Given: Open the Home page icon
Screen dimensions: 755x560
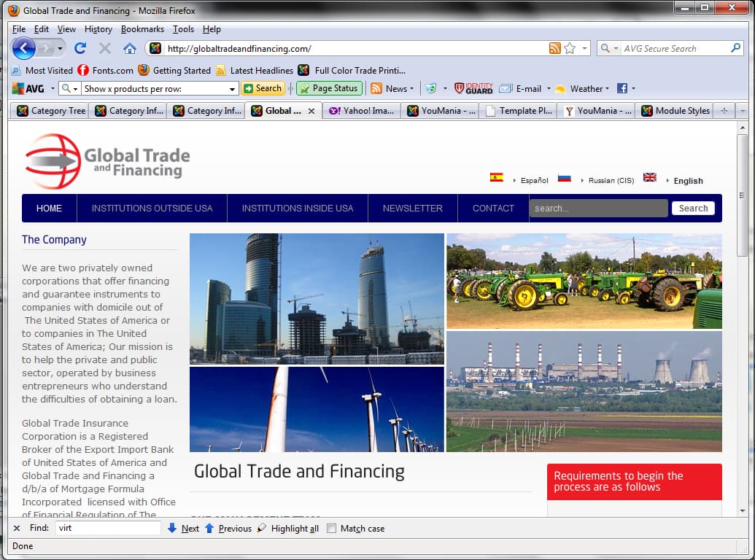Looking at the screenshot, I should coord(130,48).
